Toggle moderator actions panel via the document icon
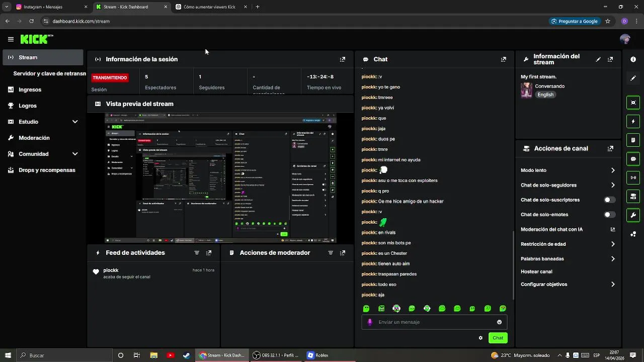 (x=633, y=140)
